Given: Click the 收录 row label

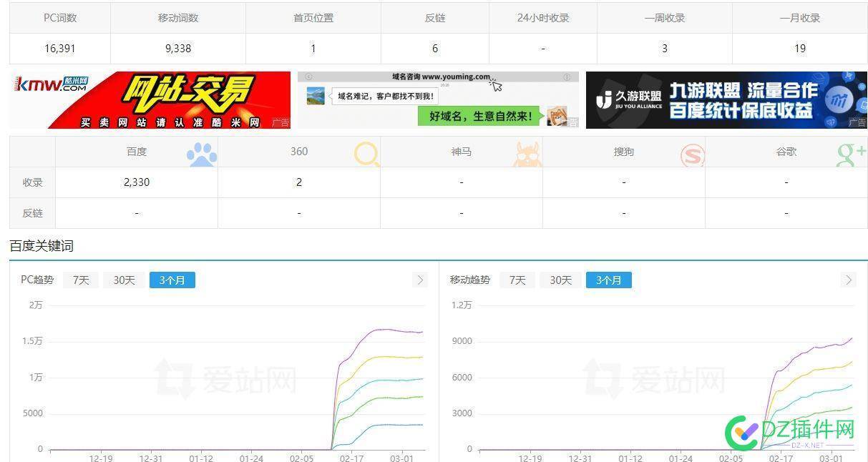Looking at the screenshot, I should point(32,182).
